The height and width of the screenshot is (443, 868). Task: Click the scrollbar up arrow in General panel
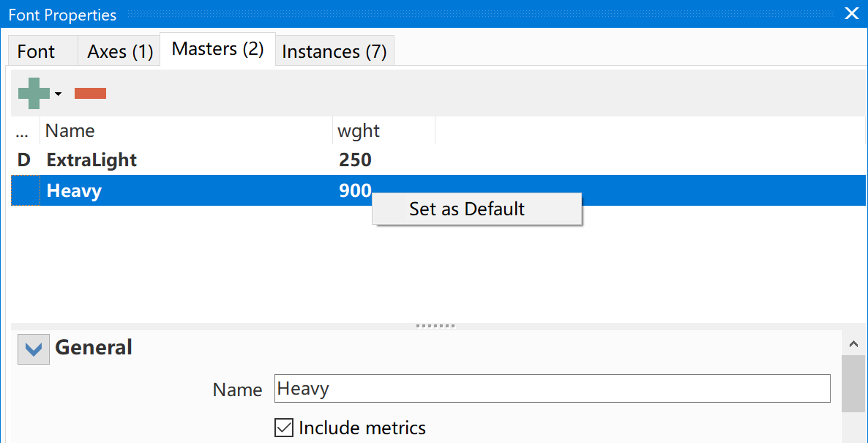pyautogui.click(x=853, y=344)
